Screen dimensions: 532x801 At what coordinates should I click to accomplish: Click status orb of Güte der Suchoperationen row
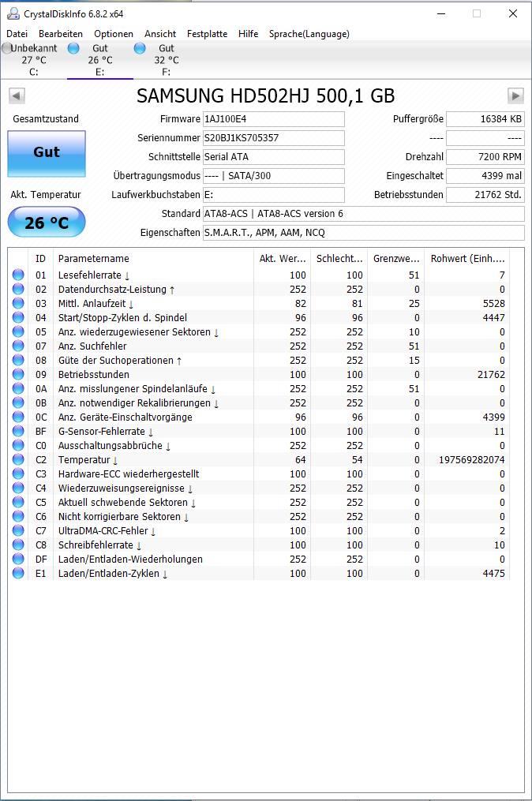(18, 360)
